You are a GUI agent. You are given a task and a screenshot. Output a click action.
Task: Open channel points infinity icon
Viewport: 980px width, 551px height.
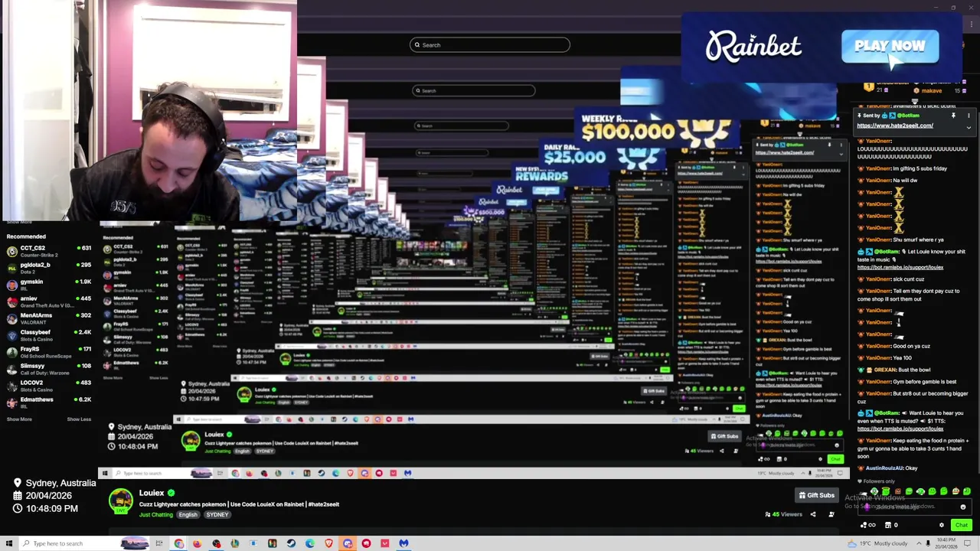coord(867,525)
